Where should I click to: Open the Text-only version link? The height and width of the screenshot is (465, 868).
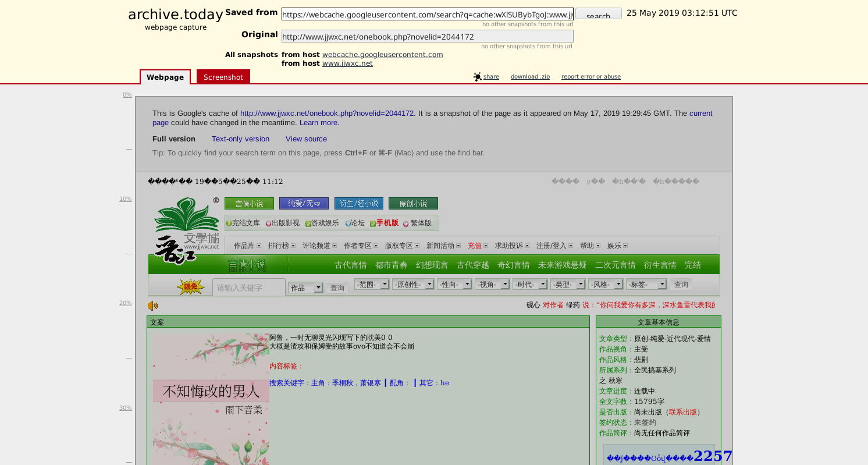240,139
